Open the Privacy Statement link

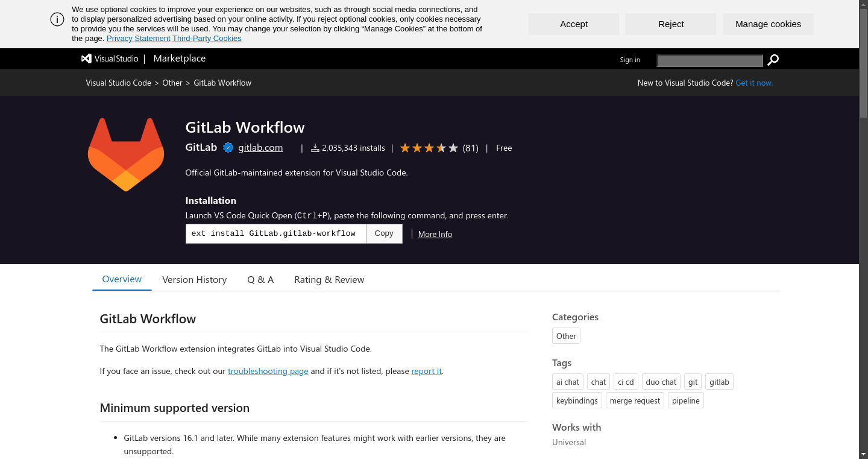(139, 39)
